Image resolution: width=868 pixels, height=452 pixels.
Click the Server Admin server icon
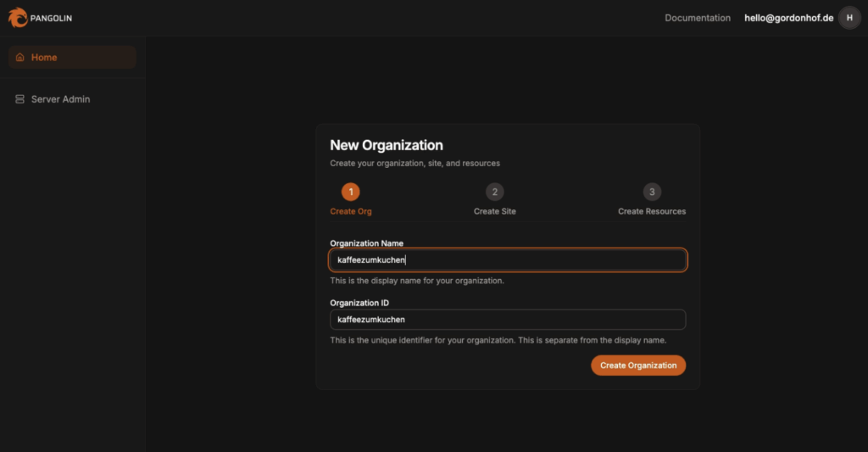pyautogui.click(x=20, y=99)
